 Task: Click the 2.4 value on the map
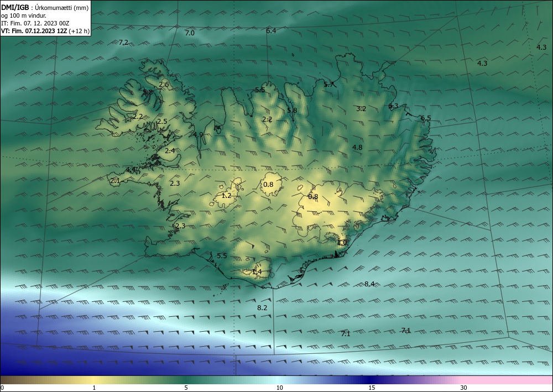[x=170, y=151]
